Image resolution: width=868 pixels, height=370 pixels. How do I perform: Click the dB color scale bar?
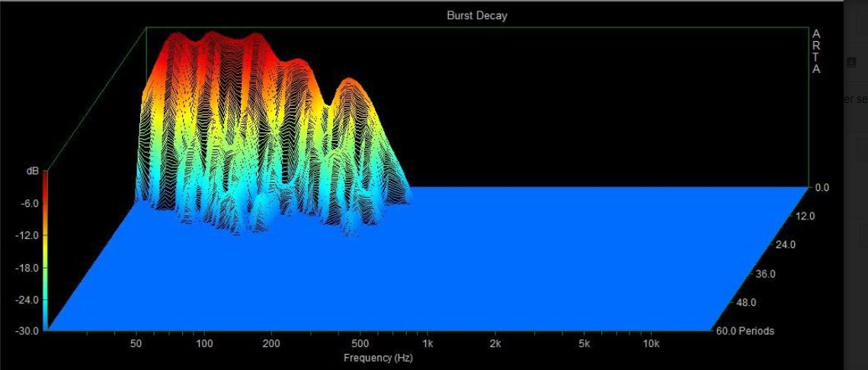coord(45,250)
